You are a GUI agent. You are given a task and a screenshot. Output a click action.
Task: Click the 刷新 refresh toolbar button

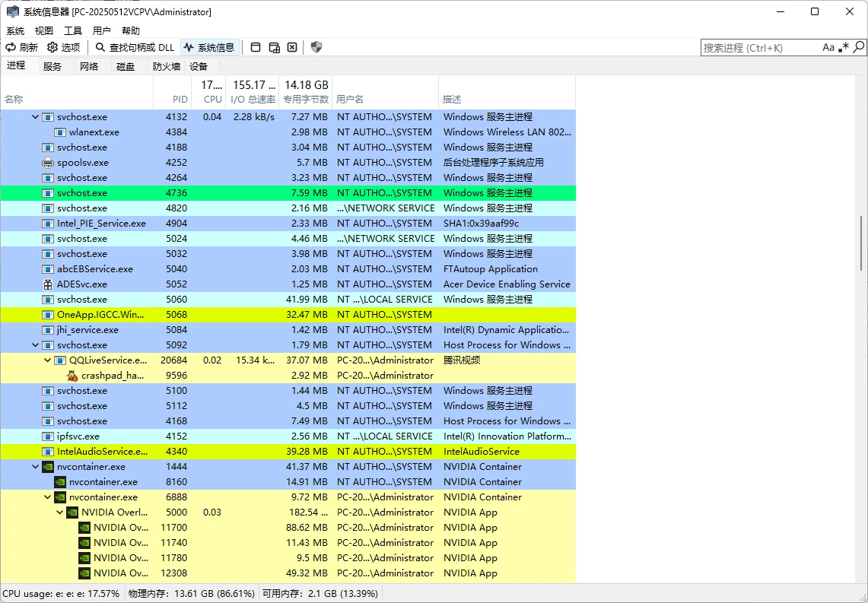point(21,48)
